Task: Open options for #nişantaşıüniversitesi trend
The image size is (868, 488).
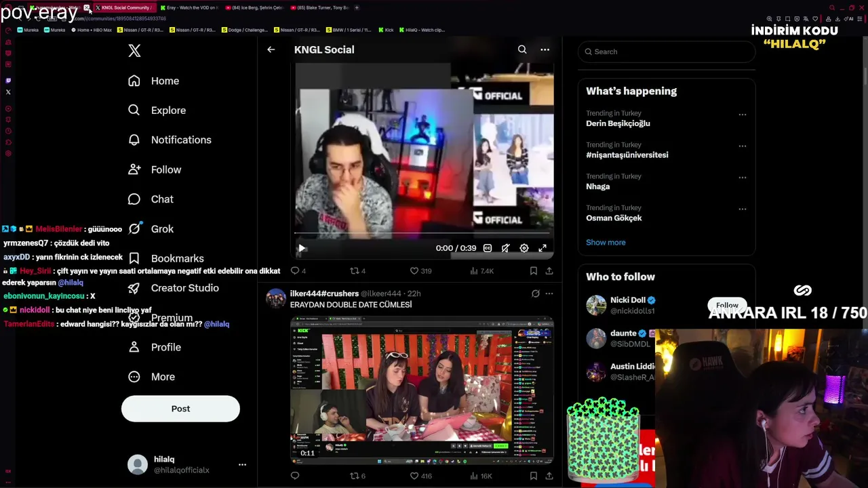Action: pos(743,146)
